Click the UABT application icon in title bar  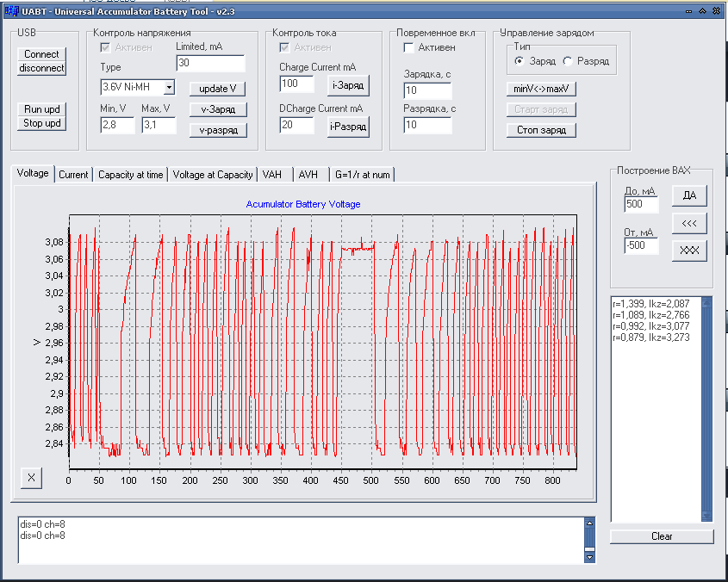pyautogui.click(x=11, y=10)
